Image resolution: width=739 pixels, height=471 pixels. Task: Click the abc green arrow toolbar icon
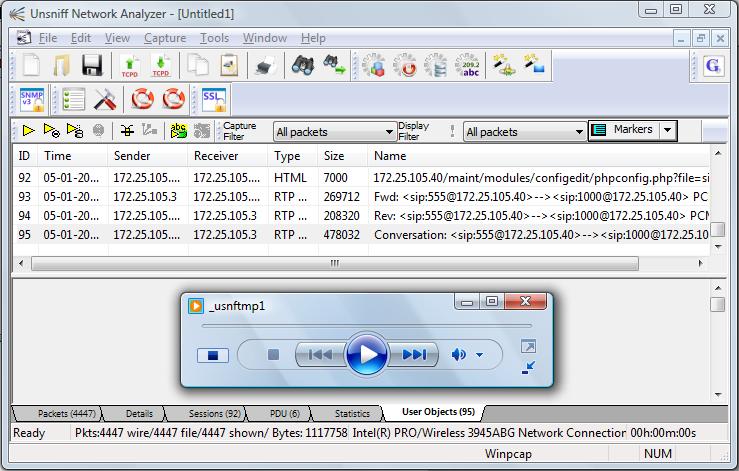[x=179, y=131]
